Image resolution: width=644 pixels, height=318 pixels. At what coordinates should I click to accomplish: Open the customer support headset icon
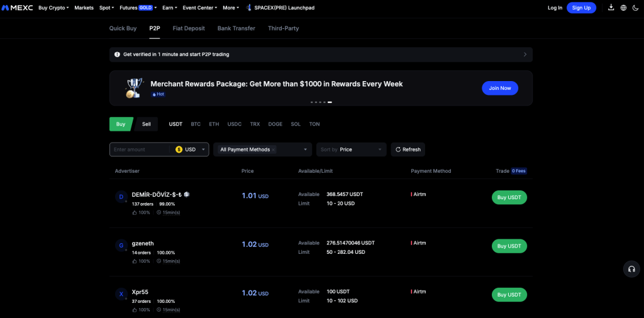pyautogui.click(x=631, y=269)
